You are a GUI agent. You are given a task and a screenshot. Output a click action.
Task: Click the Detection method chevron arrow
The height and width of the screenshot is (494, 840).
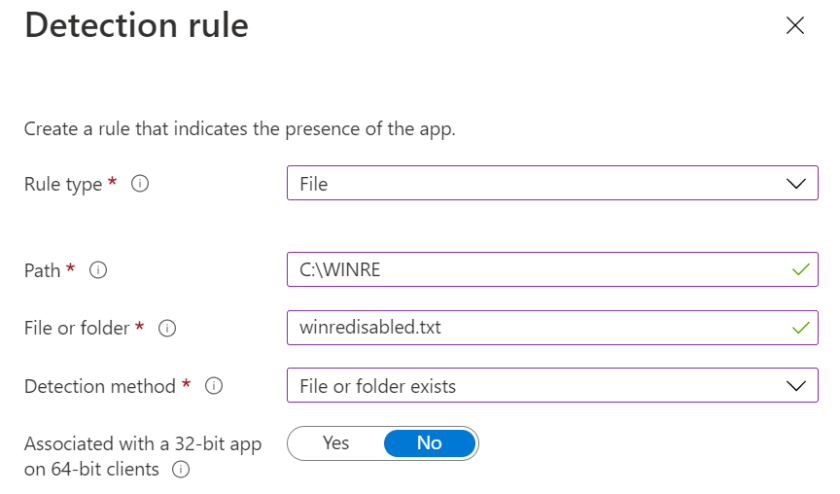pyautogui.click(x=796, y=386)
